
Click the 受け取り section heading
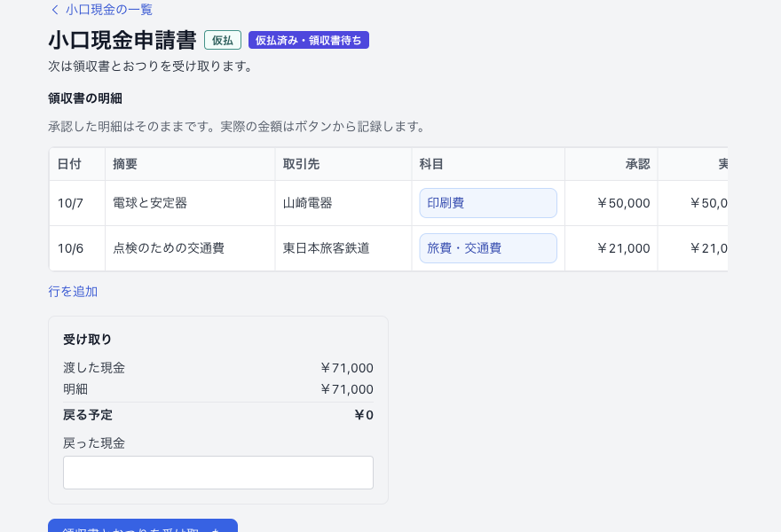(x=87, y=340)
